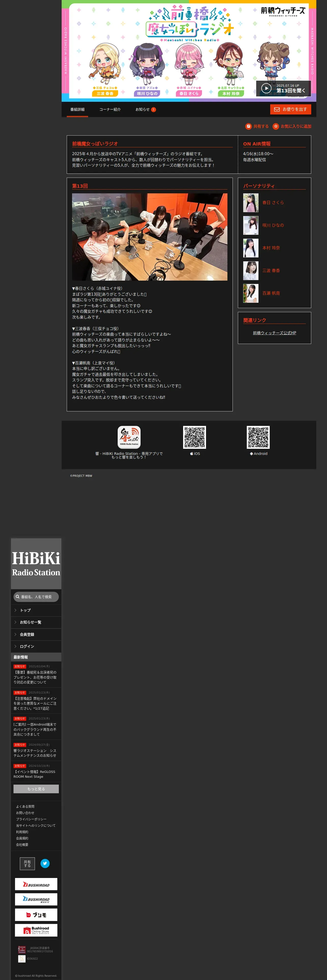
Task: Click the chevron beside 会員登録
Action: pyautogui.click(x=15, y=635)
